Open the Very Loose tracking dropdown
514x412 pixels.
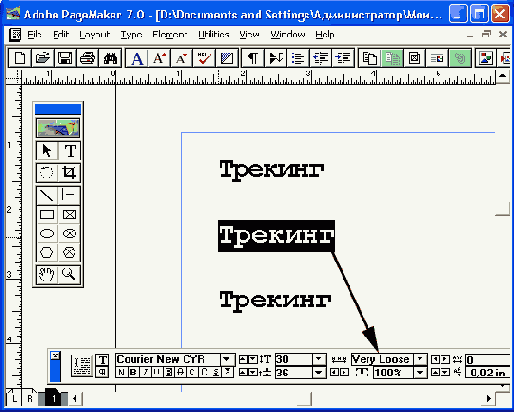[x=420, y=359]
